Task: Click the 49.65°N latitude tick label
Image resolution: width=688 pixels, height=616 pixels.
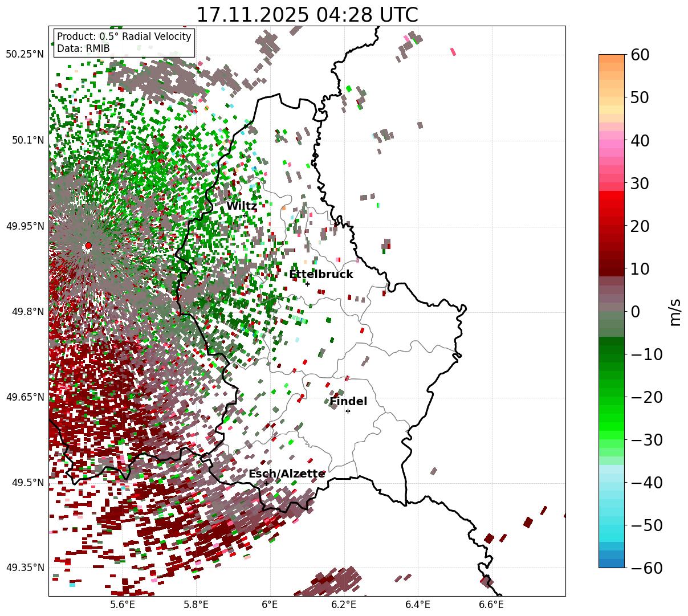Action: [25, 397]
